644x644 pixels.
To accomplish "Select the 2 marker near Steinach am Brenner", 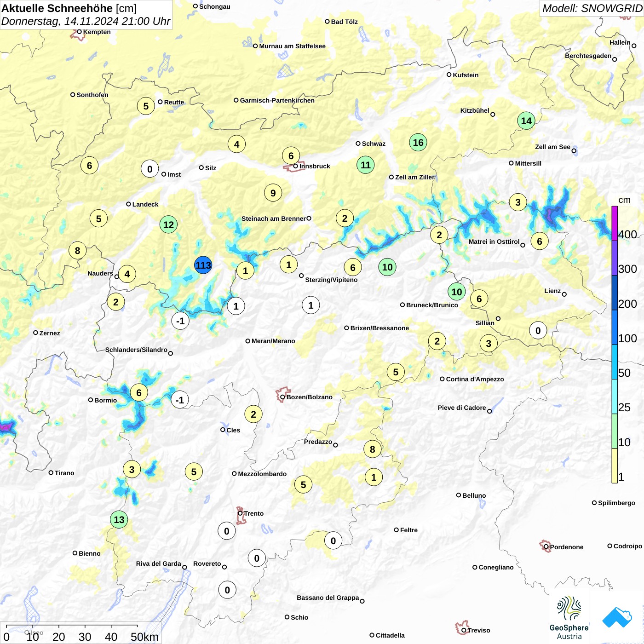I will point(345,218).
